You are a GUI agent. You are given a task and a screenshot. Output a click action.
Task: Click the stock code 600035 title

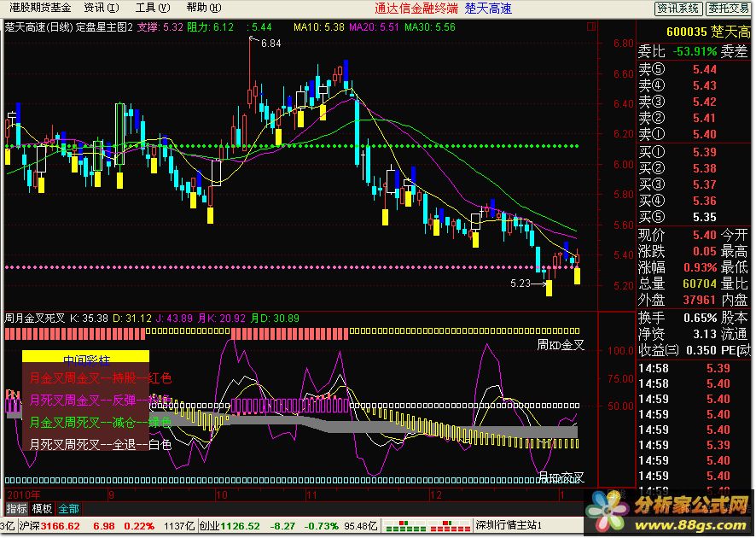coord(687,32)
